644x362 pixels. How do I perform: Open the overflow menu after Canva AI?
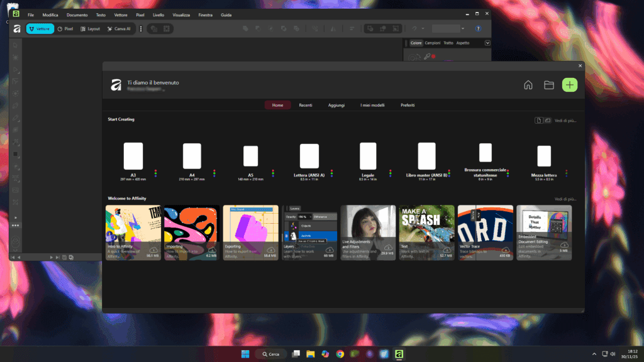(140, 28)
